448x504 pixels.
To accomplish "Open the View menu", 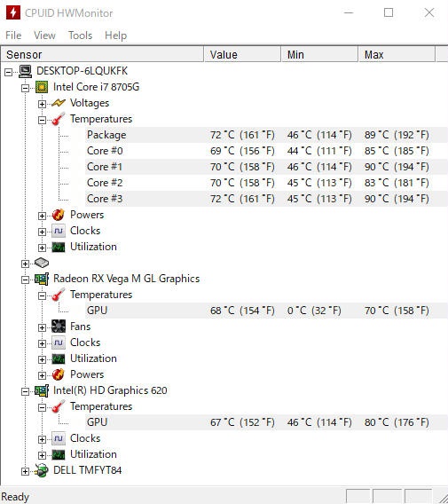I will click(x=44, y=35).
